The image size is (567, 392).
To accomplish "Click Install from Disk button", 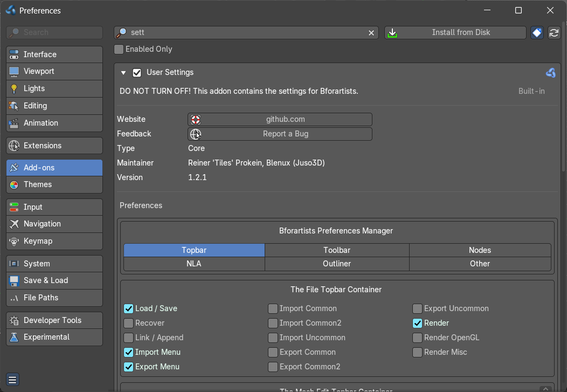I will pos(455,32).
